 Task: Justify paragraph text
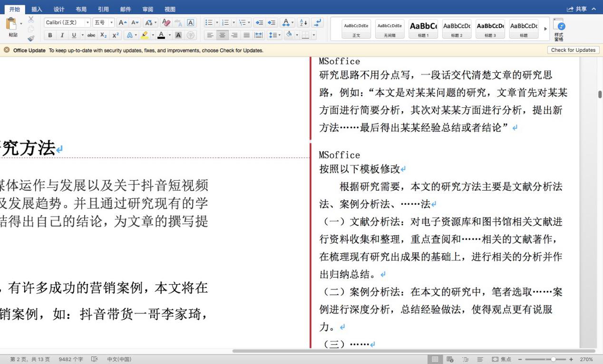[246, 35]
